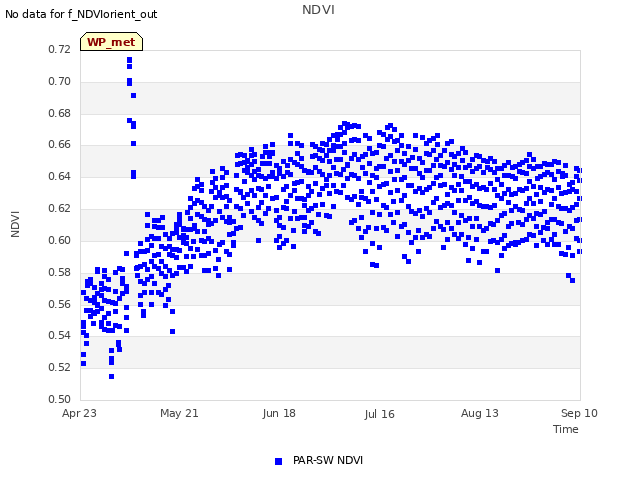Click the 0.64 y-axis tick label
Viewport: 640px width, 480px height.
[x=60, y=176]
